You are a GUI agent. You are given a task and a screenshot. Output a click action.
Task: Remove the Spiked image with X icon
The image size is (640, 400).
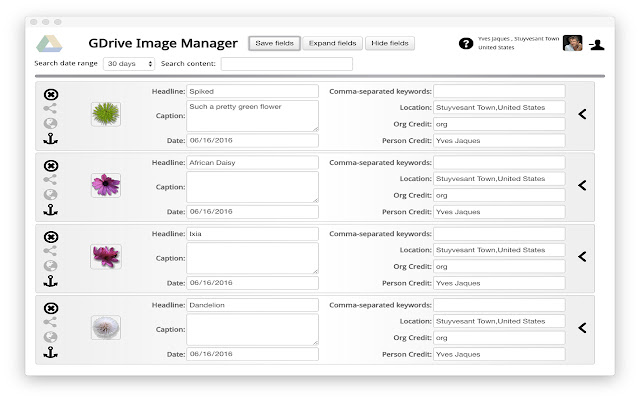tap(51, 94)
